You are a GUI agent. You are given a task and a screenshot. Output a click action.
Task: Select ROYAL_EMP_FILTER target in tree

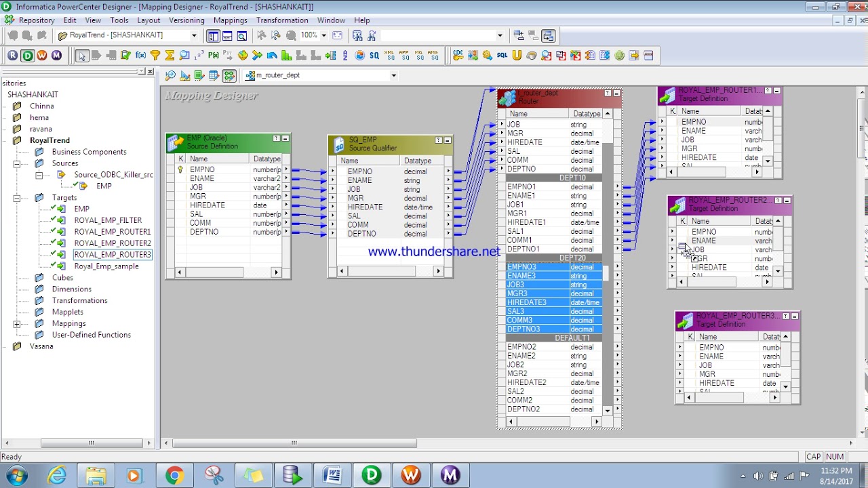(x=108, y=220)
